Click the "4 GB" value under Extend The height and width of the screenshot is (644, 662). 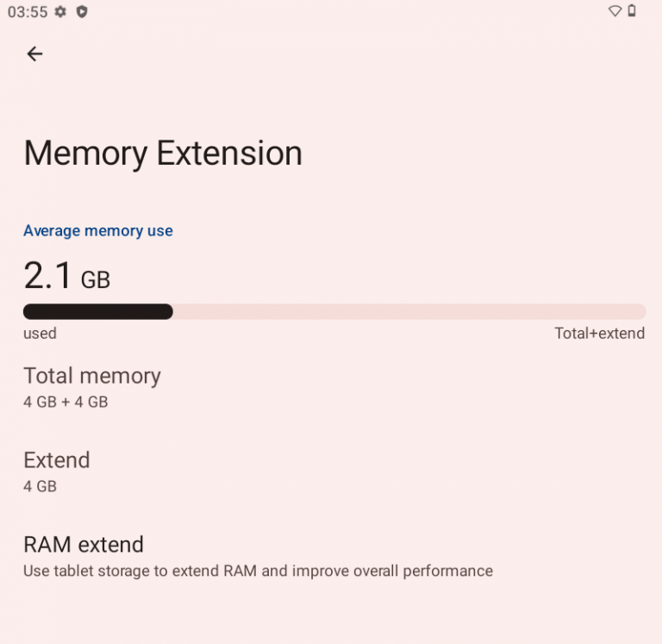click(40, 486)
